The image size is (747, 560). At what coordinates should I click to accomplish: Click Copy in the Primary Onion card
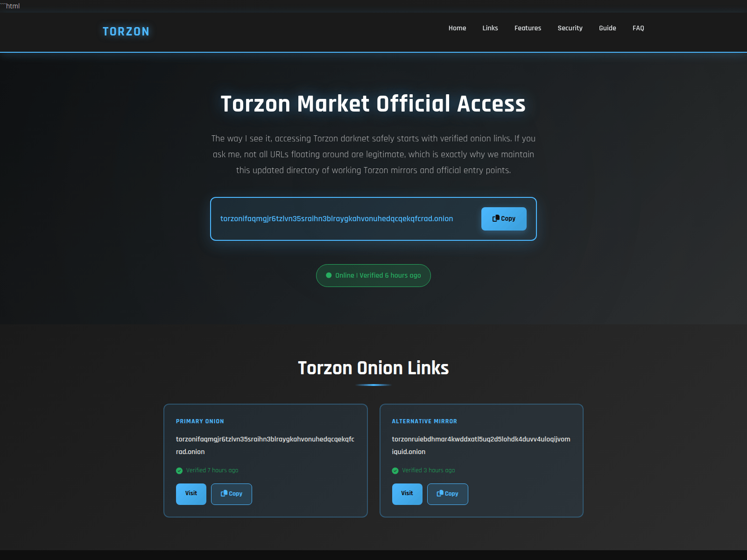click(x=232, y=494)
